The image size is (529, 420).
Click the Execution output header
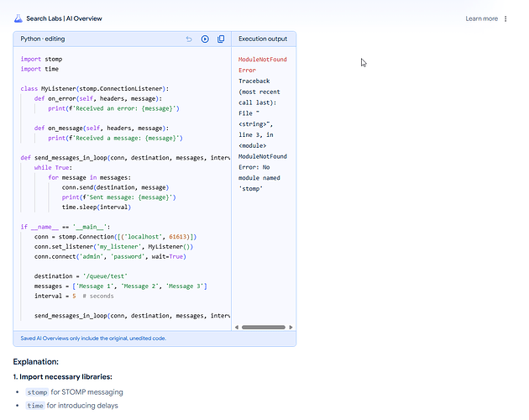(263, 39)
